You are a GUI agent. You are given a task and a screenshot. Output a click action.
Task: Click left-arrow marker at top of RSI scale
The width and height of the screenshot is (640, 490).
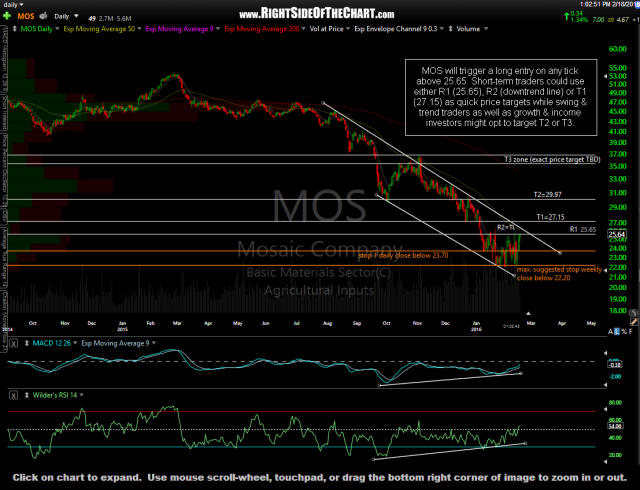click(x=606, y=409)
